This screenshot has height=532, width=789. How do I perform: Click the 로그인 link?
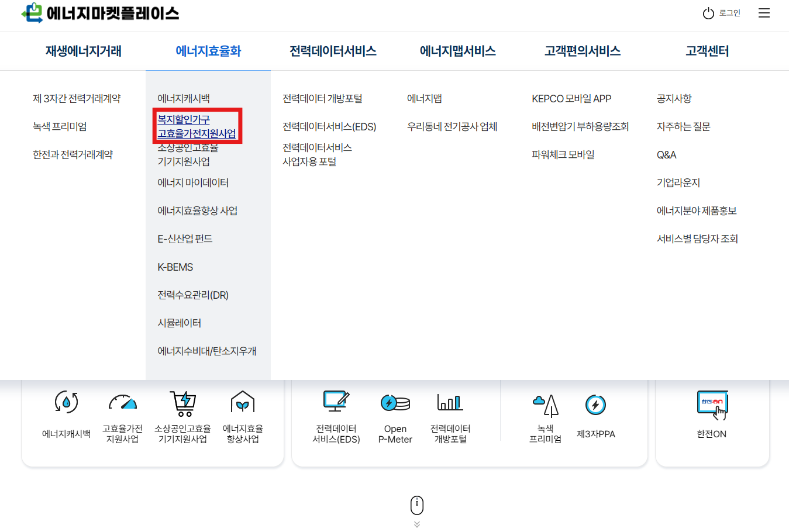pyautogui.click(x=729, y=13)
